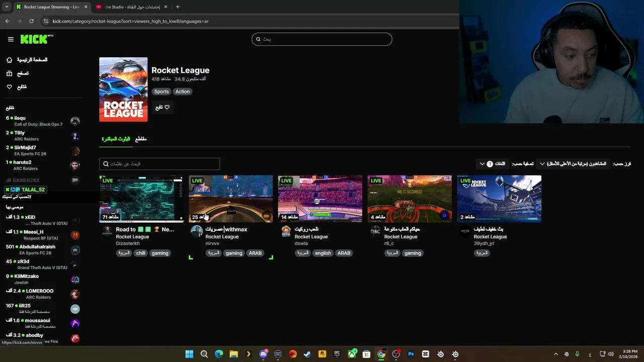Open xEiD's recommended channel

pyautogui.click(x=42, y=220)
